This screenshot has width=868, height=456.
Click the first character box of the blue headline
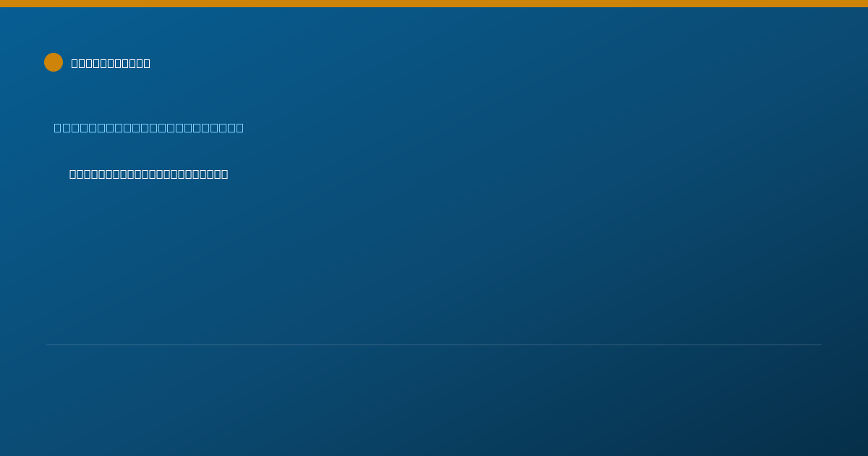(x=58, y=127)
